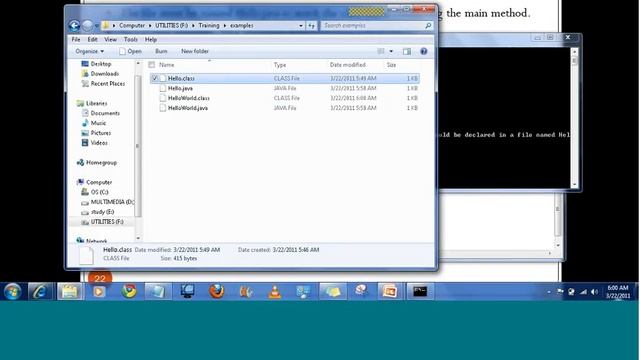Show hidden tray icons arrow
This screenshot has height=360, width=640.
[x=549, y=291]
